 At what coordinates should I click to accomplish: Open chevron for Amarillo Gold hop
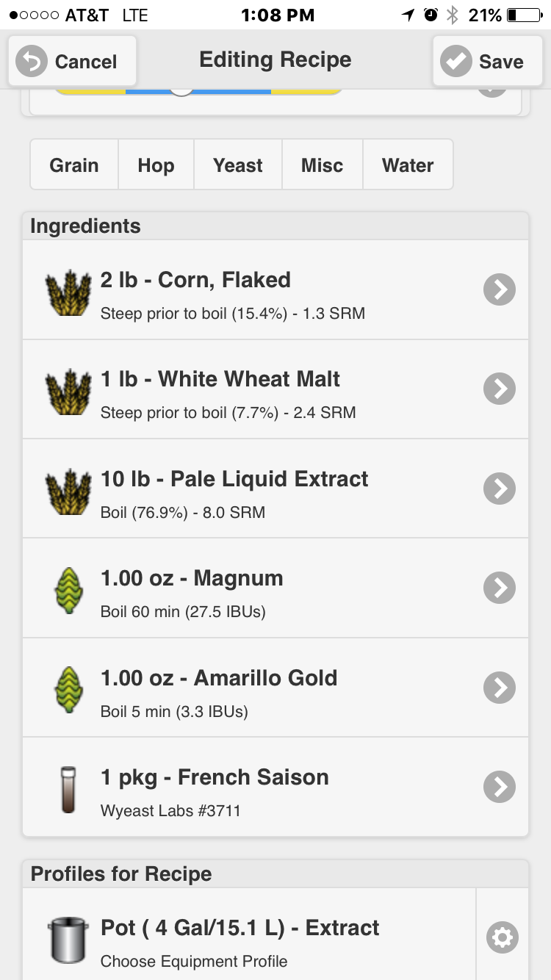pos(500,688)
